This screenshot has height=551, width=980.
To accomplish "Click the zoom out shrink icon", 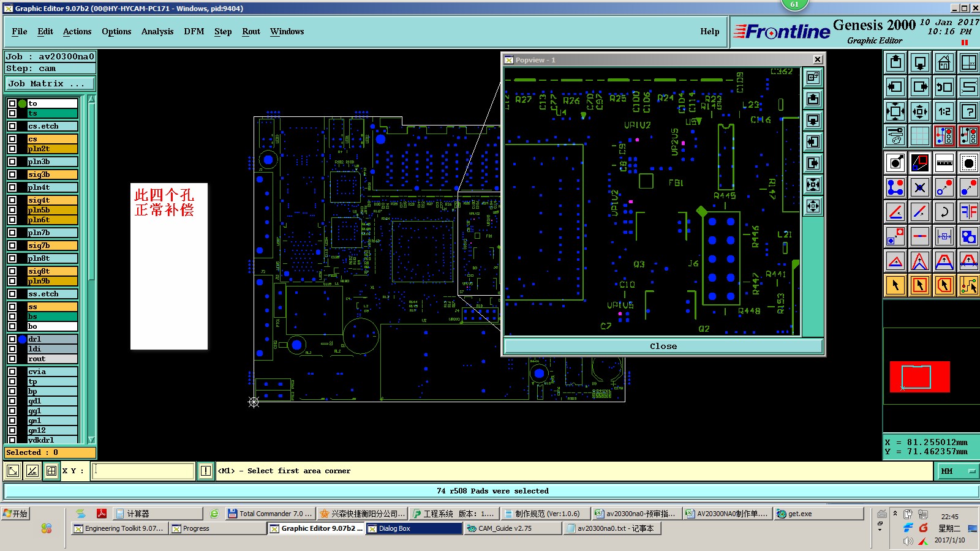I will pyautogui.click(x=920, y=111).
